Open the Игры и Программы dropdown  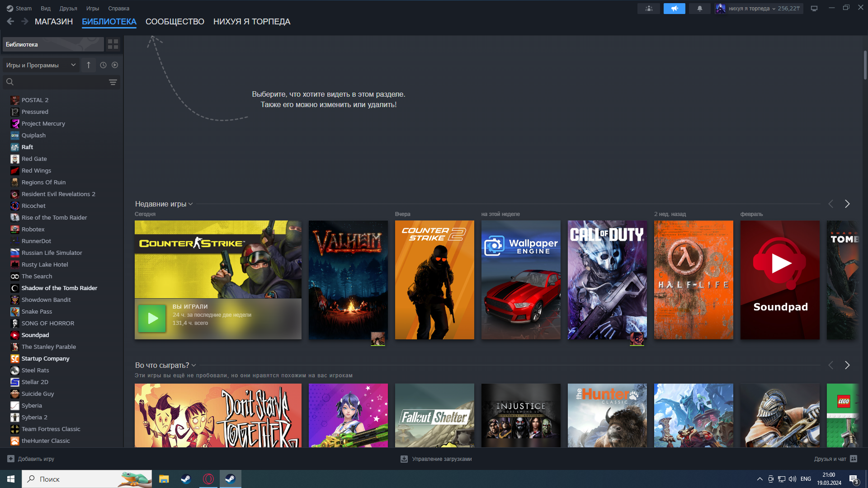41,65
